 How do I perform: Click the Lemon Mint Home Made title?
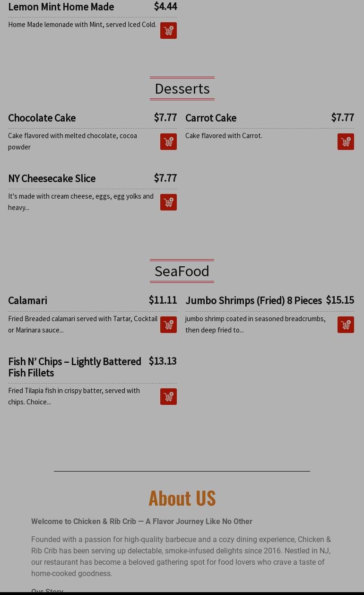click(x=61, y=7)
